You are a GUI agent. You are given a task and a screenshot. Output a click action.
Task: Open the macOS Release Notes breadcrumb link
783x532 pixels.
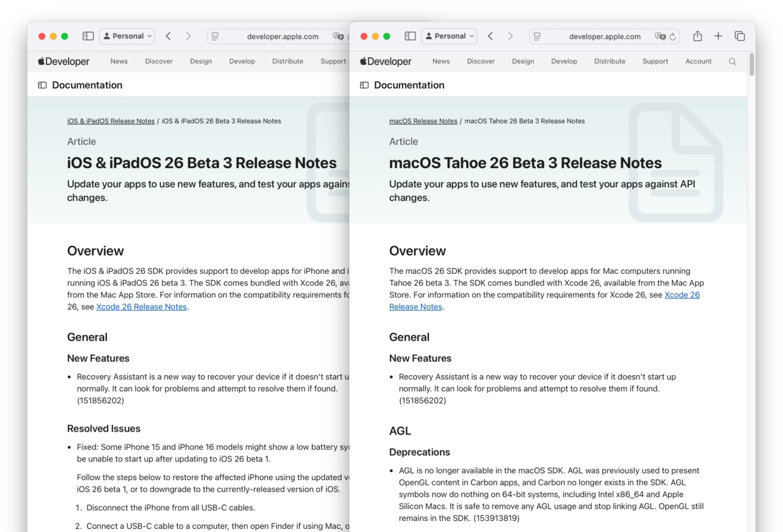(423, 120)
